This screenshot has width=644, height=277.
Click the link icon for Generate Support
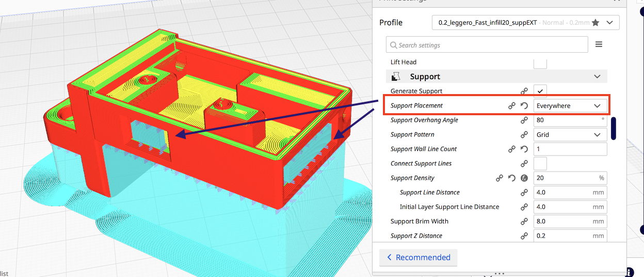coord(524,91)
